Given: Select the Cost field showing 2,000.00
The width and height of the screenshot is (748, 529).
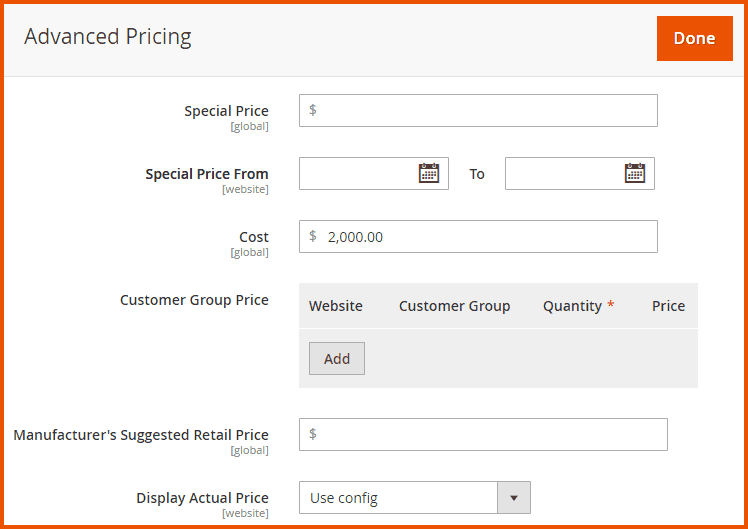Looking at the screenshot, I should (478, 236).
